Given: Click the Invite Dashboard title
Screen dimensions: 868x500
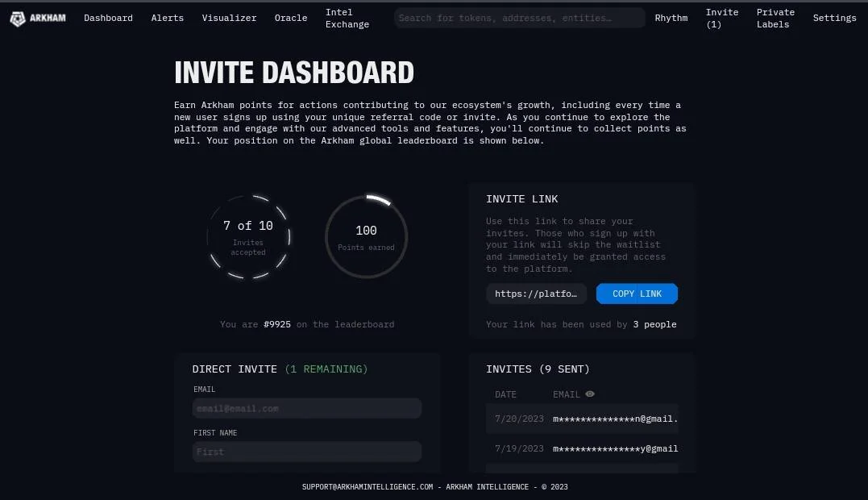Looking at the screenshot, I should click(x=294, y=73).
